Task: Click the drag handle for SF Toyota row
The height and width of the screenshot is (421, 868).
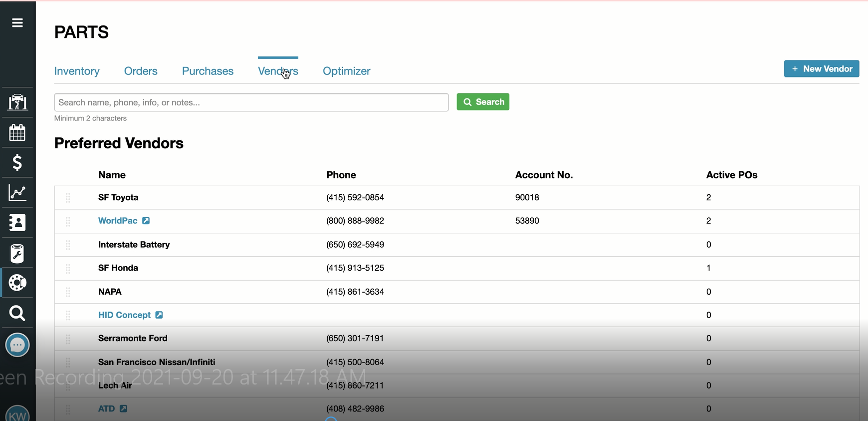Action: 68,198
